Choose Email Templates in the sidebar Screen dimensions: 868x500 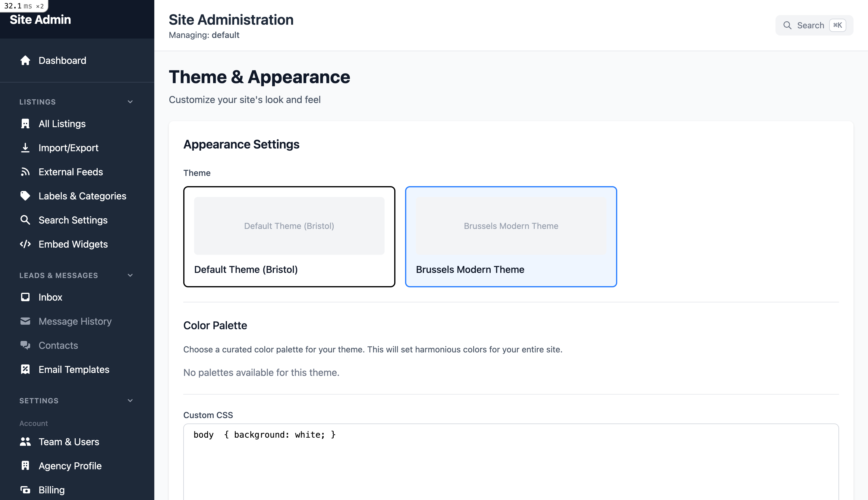tap(73, 370)
